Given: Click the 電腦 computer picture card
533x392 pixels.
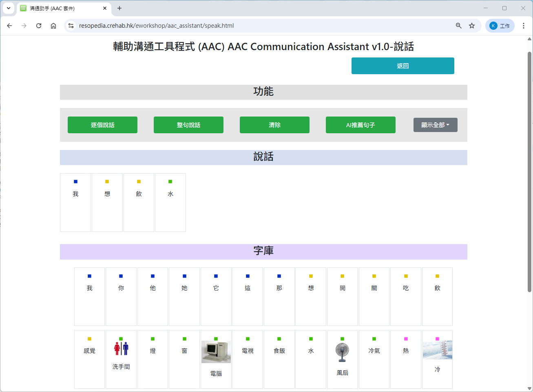Looking at the screenshot, I should pos(216,359).
